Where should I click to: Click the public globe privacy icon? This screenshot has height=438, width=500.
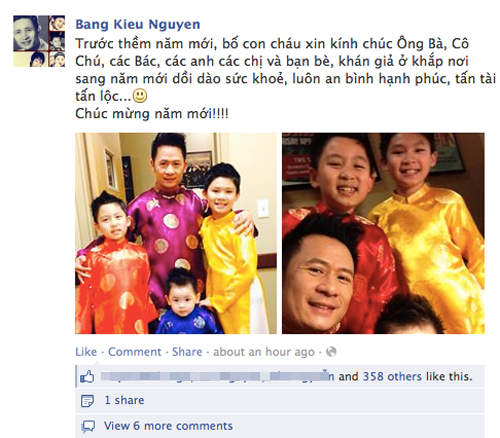pyautogui.click(x=331, y=352)
